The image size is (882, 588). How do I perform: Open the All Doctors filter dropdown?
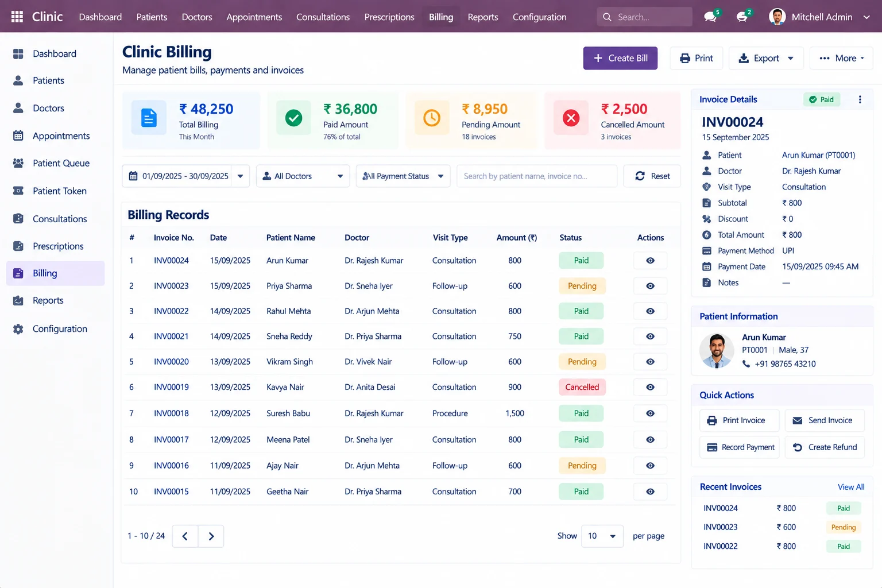(303, 176)
